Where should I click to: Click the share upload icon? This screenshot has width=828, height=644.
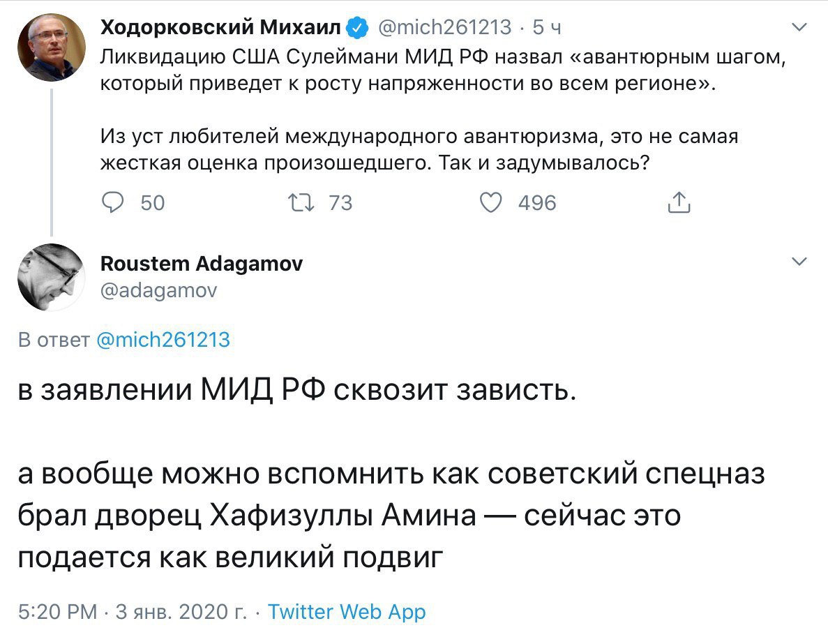click(679, 202)
